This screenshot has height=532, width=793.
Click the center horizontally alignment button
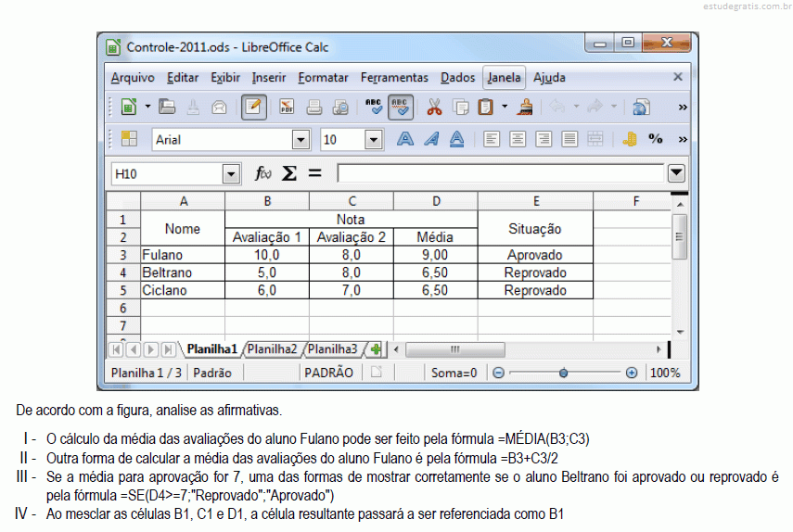pos(518,139)
